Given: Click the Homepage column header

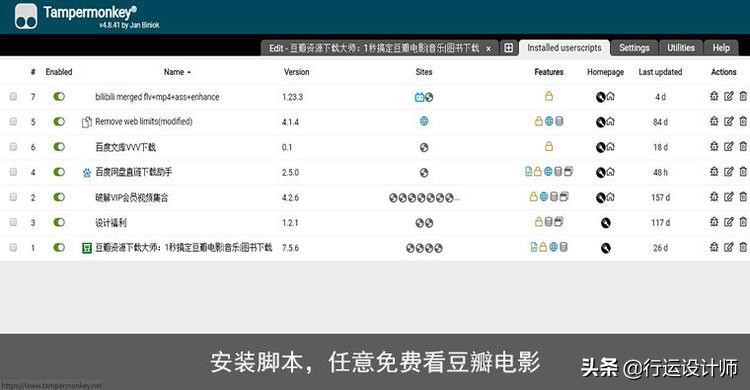Looking at the screenshot, I should [605, 72].
